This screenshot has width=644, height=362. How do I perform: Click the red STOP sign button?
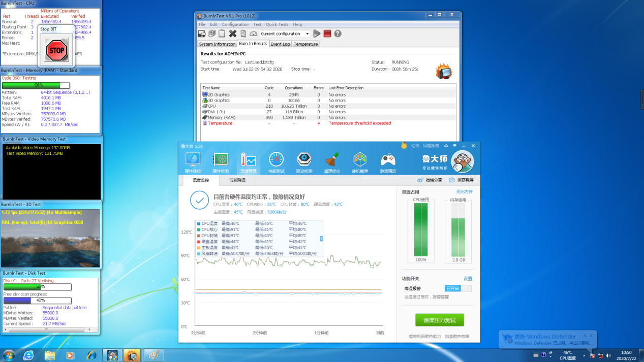point(56,50)
